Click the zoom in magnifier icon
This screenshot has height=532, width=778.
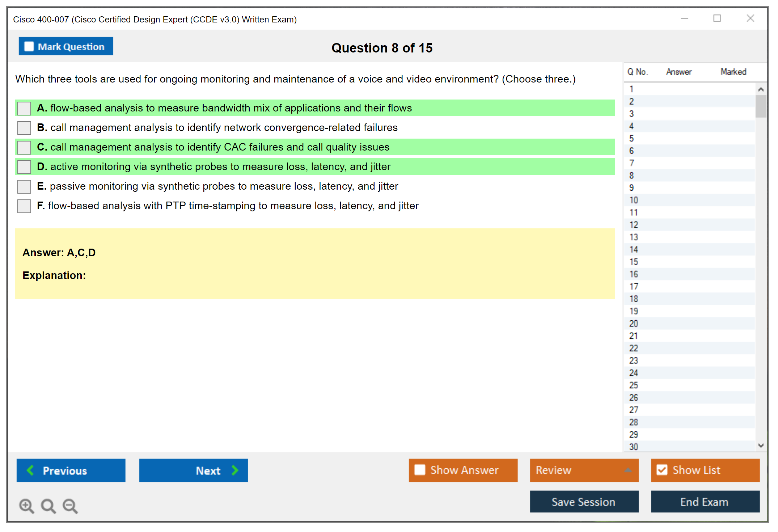pos(26,506)
